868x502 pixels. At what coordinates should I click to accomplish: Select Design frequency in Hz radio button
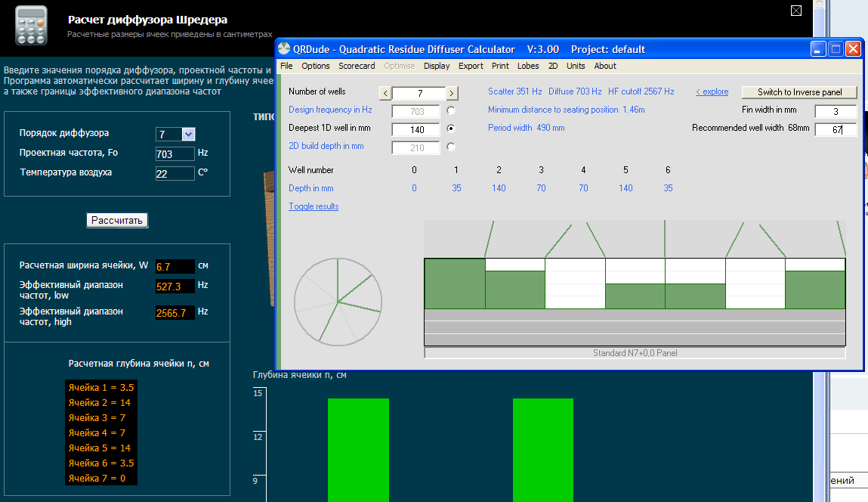pyautogui.click(x=451, y=110)
